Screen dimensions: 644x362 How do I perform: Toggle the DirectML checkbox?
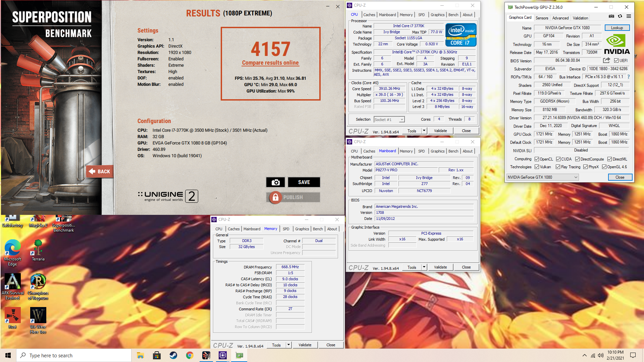609,159
